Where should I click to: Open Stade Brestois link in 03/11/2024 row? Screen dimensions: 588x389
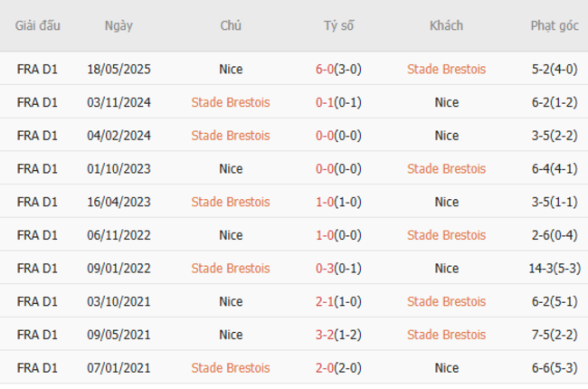(x=231, y=102)
